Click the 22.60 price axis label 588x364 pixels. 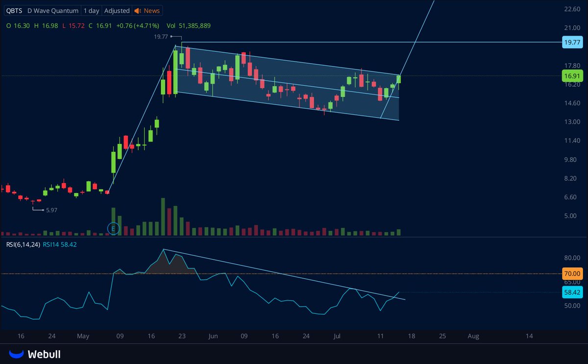572,9
